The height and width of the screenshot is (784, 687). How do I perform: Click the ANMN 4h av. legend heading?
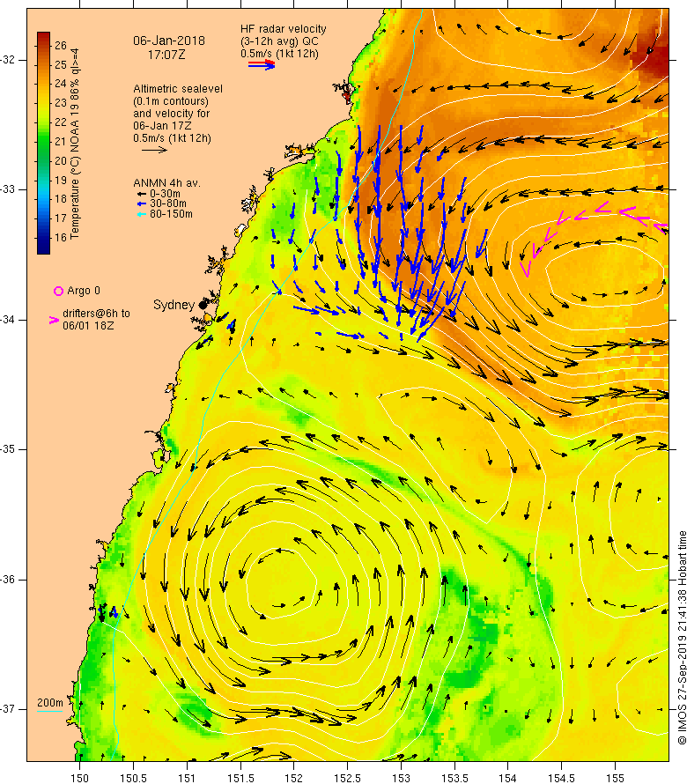(x=166, y=183)
